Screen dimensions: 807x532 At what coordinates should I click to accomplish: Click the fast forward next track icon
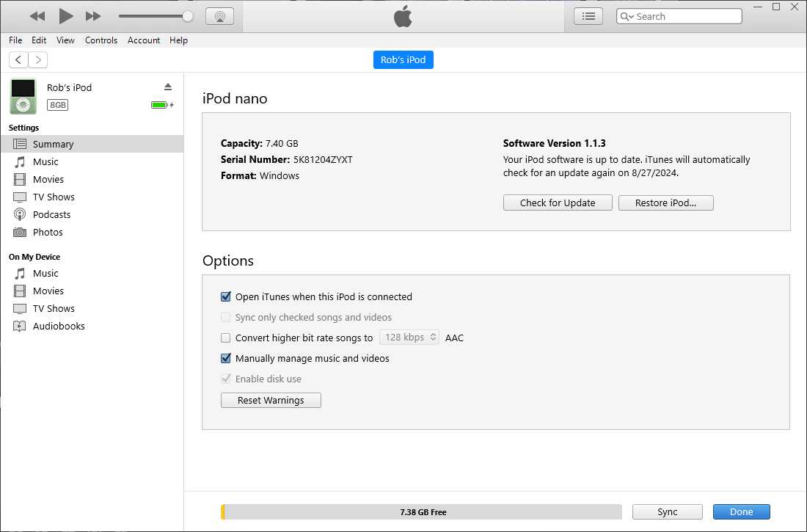tap(93, 16)
